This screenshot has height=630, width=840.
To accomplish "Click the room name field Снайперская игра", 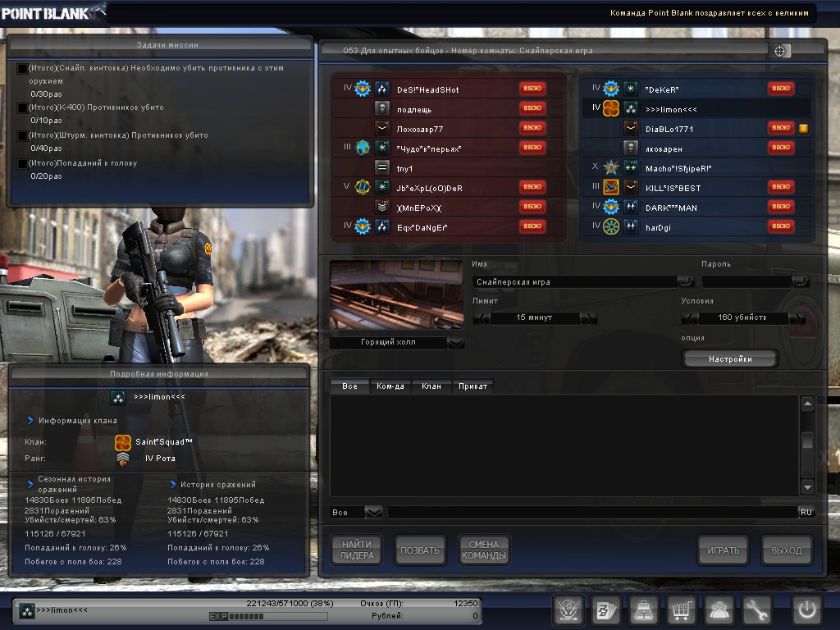I will (x=574, y=282).
